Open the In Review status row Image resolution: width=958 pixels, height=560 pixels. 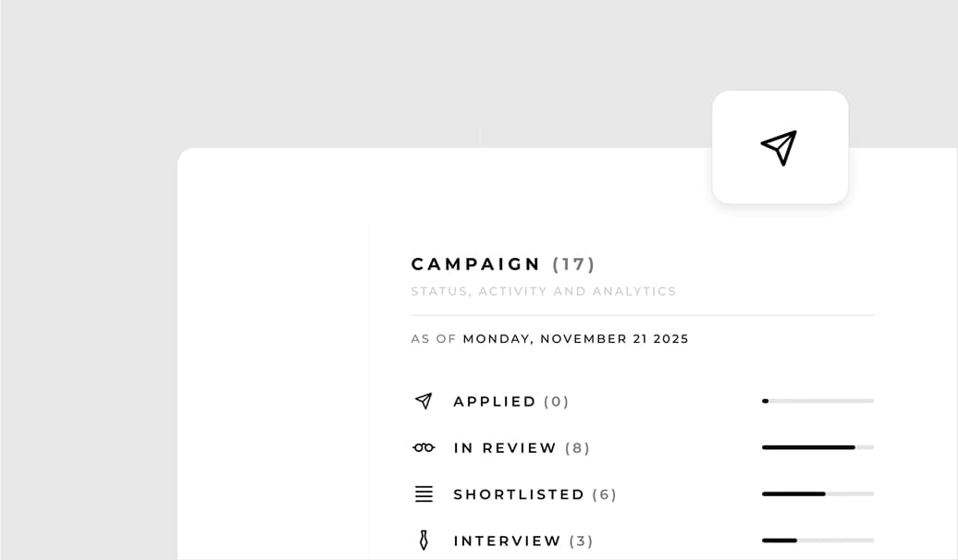point(505,448)
